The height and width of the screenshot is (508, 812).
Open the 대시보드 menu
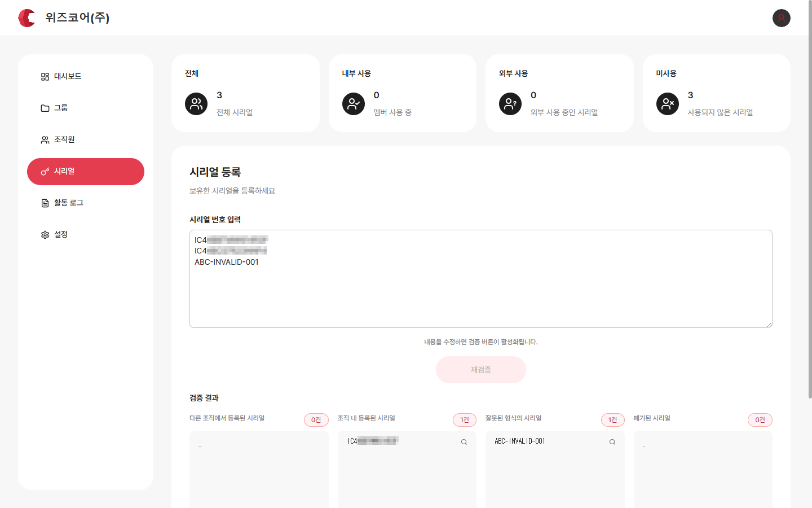86,77
